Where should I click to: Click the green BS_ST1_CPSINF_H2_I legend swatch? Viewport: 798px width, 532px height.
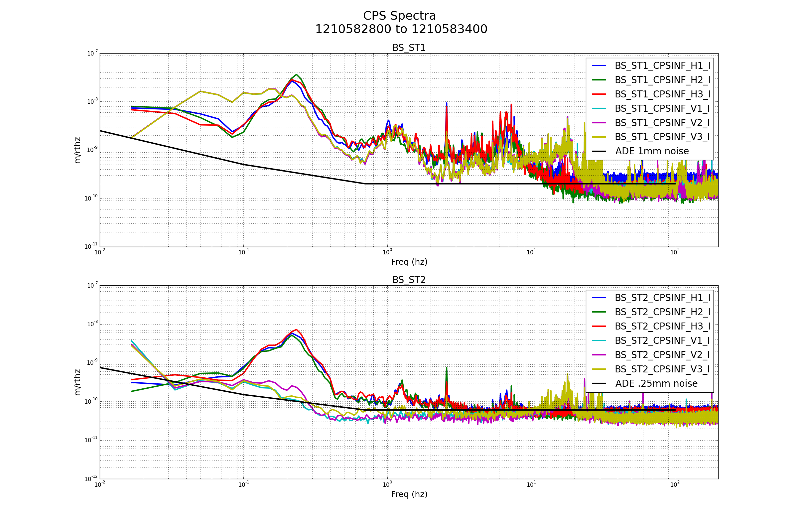tap(599, 80)
